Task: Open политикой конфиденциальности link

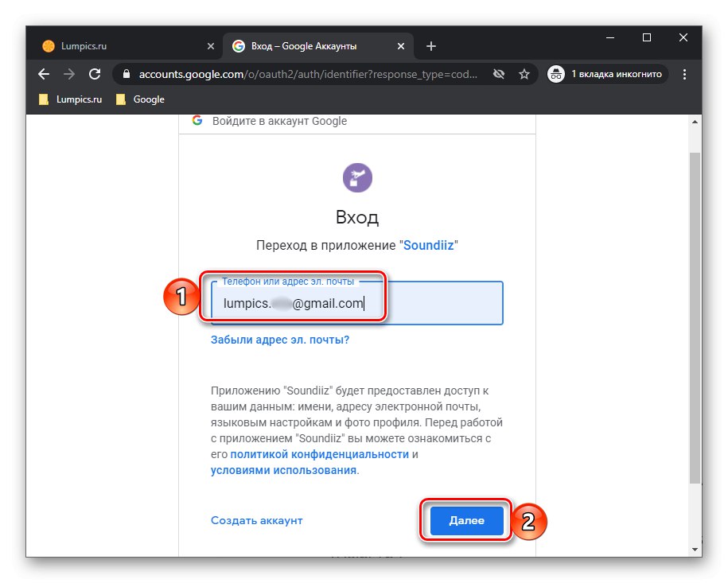Action: point(319,454)
